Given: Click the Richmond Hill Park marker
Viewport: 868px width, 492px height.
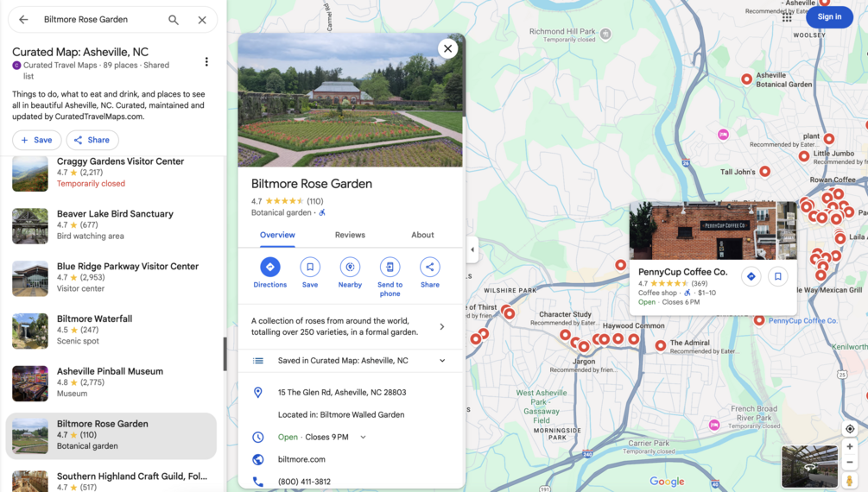Looking at the screenshot, I should click(x=605, y=34).
